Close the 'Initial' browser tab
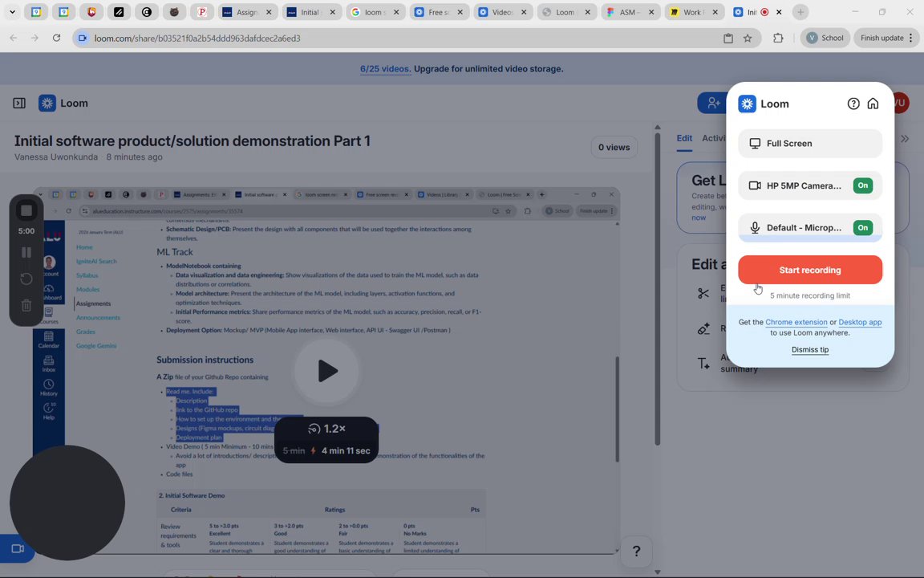The width and height of the screenshot is (924, 578). 332,12
